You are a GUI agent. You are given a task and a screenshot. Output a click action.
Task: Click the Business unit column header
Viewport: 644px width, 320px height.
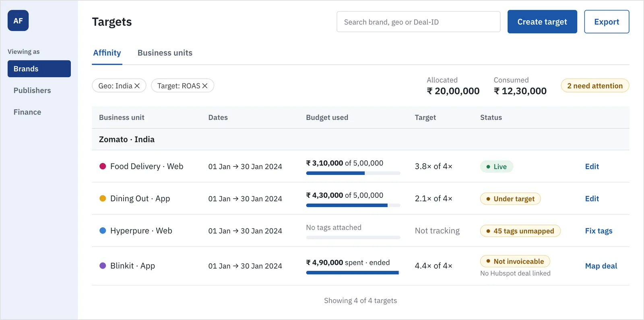pos(122,117)
